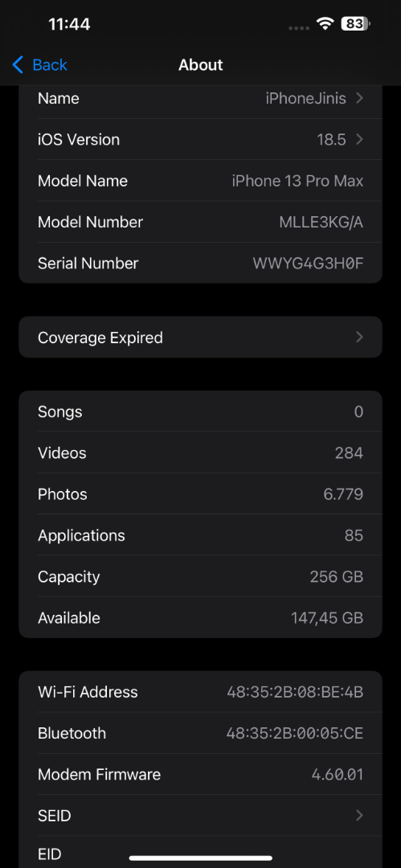
Task: Go Back to previous settings page
Action: click(x=40, y=65)
